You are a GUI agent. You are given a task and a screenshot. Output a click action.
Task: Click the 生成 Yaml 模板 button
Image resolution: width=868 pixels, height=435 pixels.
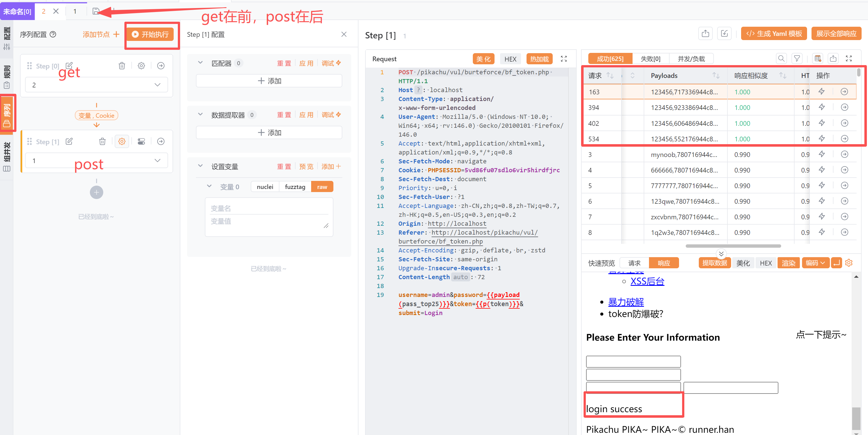point(774,34)
